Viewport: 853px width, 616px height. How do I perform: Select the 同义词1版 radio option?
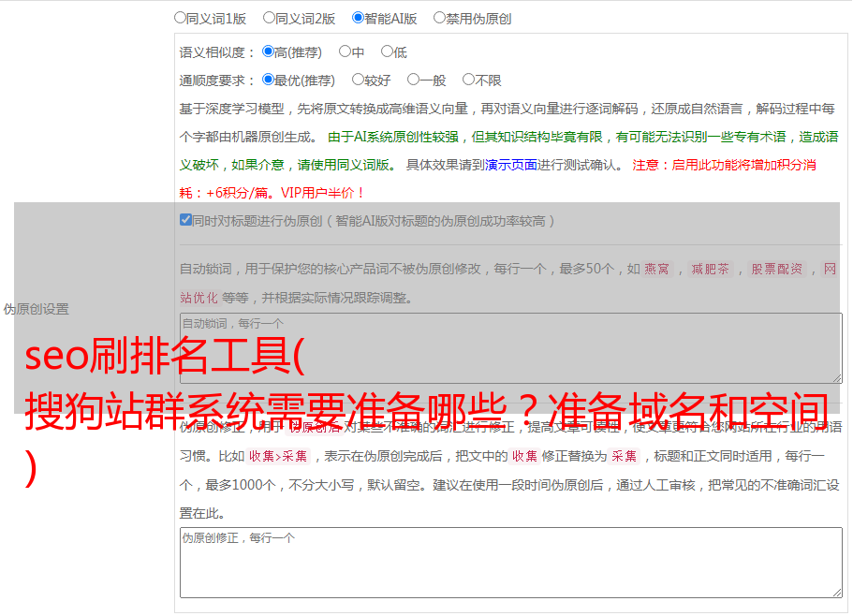tap(180, 18)
